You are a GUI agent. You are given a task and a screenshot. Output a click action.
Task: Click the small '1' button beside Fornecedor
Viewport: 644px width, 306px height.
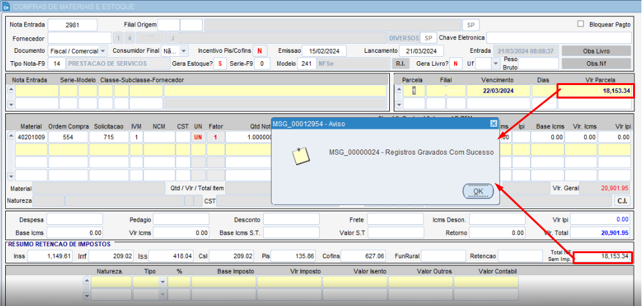(118, 38)
